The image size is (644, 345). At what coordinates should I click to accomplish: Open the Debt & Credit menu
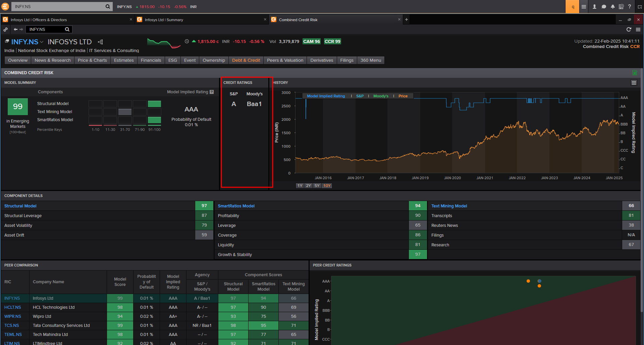pos(246,60)
